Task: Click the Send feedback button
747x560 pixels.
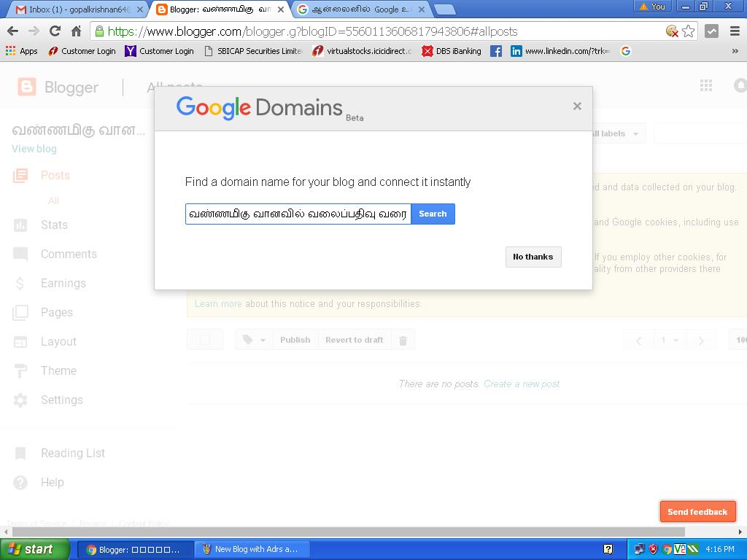Action: 697,512
